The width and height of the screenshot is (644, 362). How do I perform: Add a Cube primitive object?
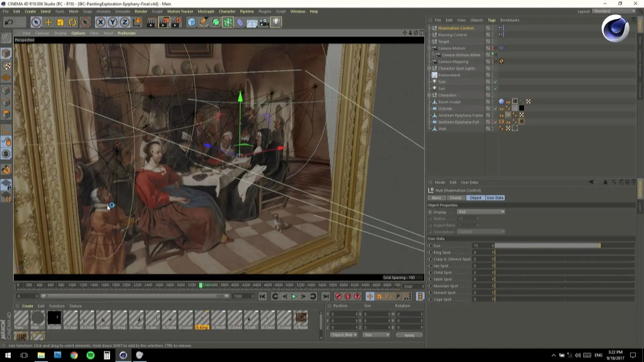192,22
